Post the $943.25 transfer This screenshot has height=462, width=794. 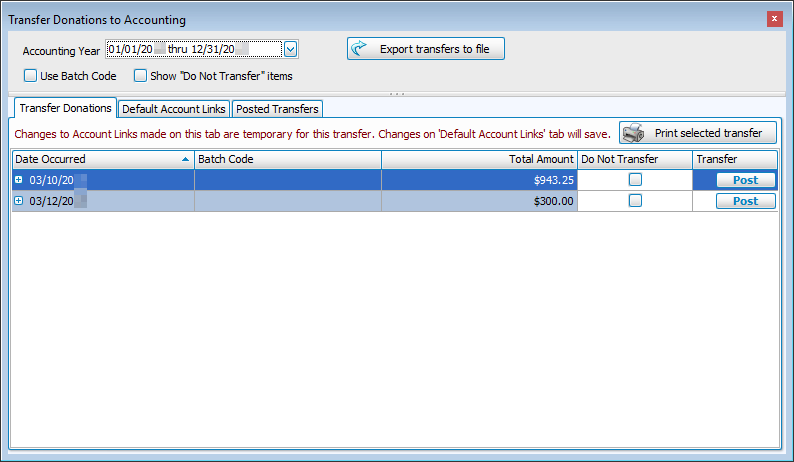[745, 180]
